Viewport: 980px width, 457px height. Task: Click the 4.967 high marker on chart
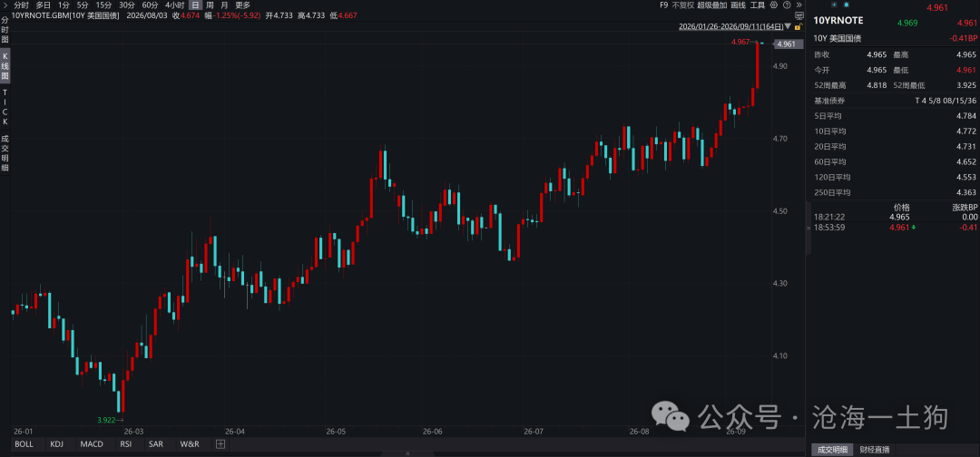[x=742, y=42]
